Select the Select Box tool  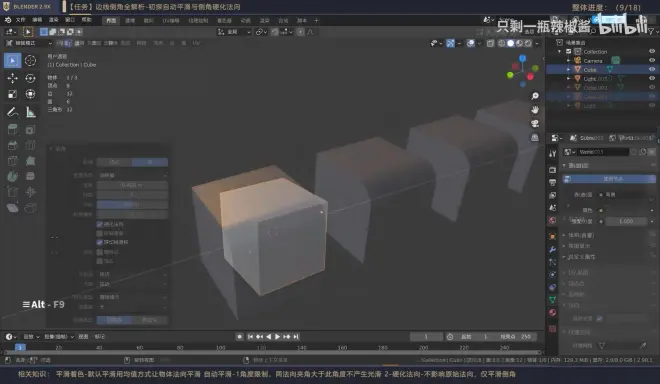[13, 61]
